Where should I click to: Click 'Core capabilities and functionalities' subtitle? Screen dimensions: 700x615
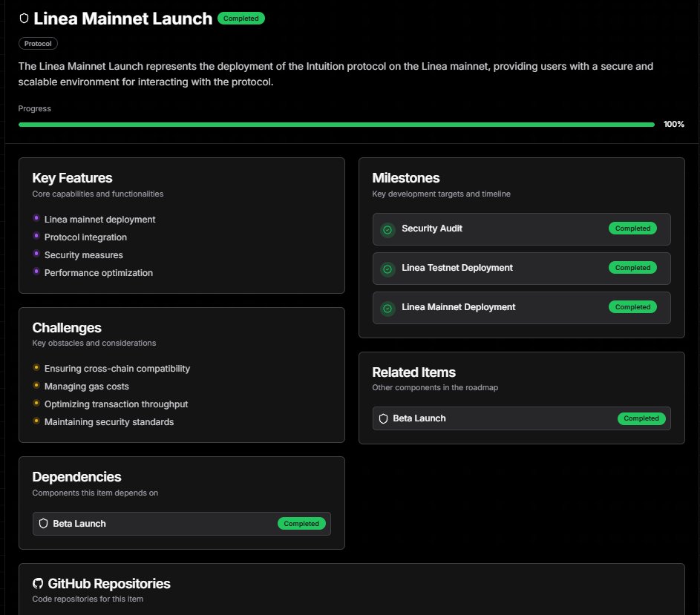pos(98,194)
